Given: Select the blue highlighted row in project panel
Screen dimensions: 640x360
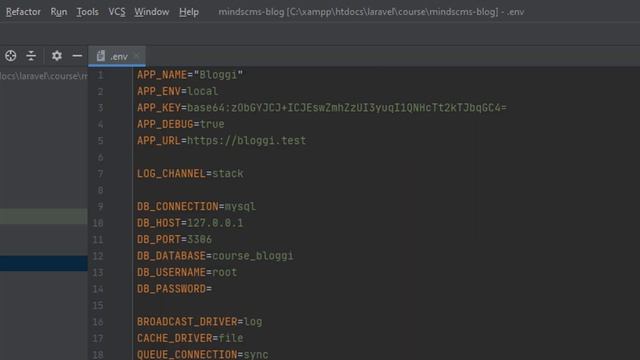Looking at the screenshot, I should [44, 263].
